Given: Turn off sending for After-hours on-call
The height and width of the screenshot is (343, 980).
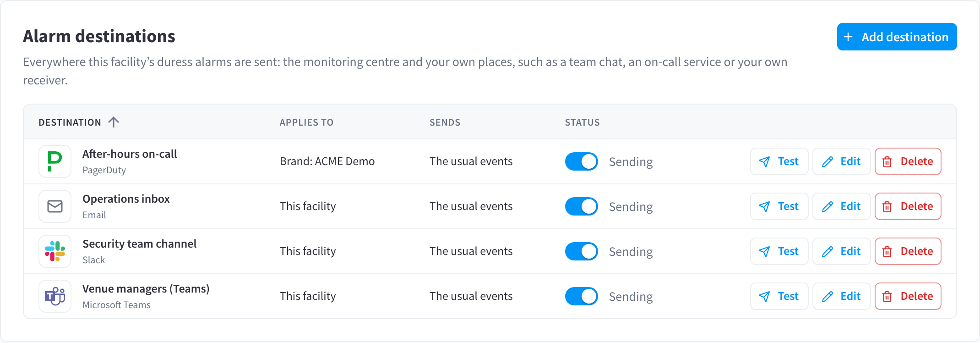Looking at the screenshot, I should [581, 161].
